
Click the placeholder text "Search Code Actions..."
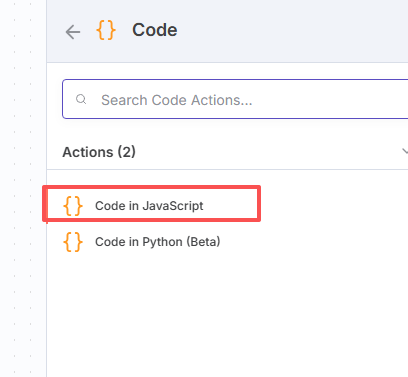click(x=177, y=100)
